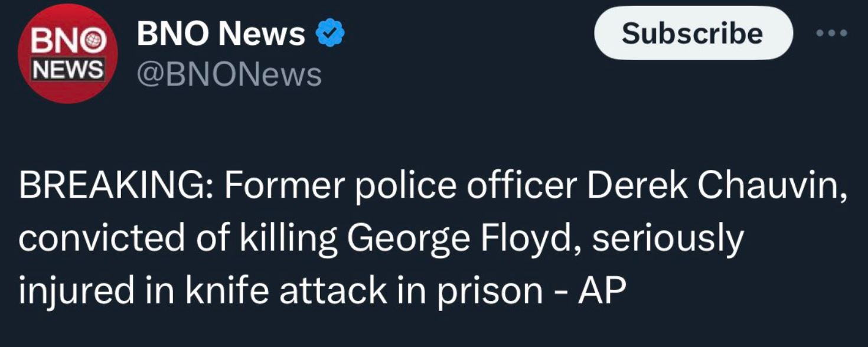Open the BNO News display name
Image resolution: width=868 pixels, height=347 pixels.
tap(221, 35)
